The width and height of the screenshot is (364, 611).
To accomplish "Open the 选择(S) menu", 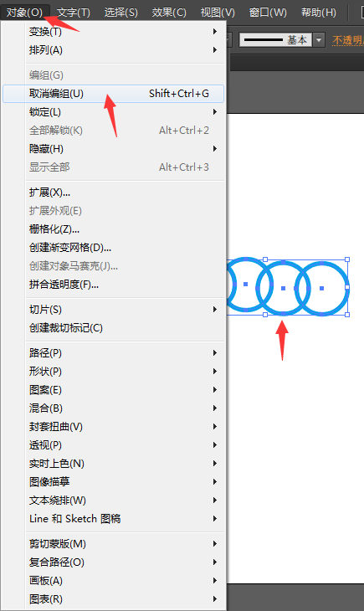I will click(x=121, y=12).
